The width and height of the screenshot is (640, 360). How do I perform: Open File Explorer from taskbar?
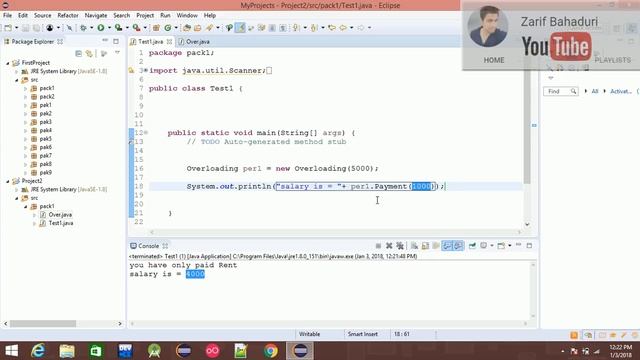click(67, 351)
